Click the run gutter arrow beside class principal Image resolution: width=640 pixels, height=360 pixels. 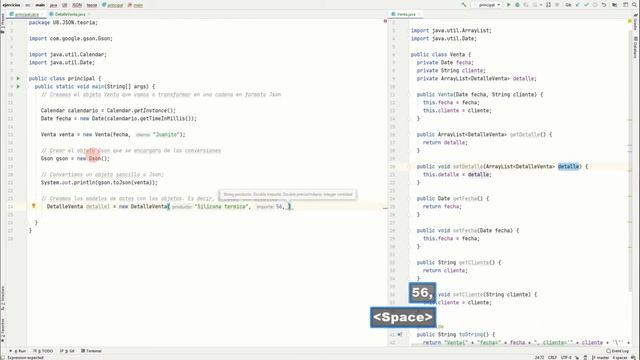point(18,78)
